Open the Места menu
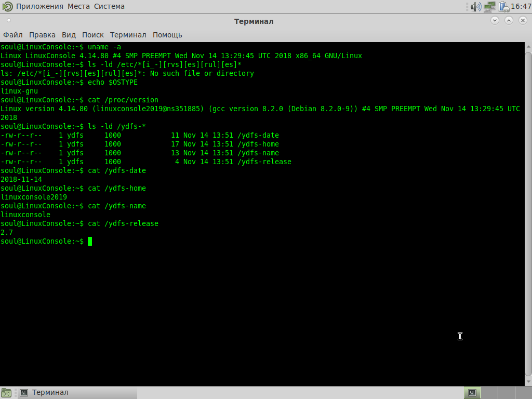The height and width of the screenshot is (399, 532). [x=78, y=6]
